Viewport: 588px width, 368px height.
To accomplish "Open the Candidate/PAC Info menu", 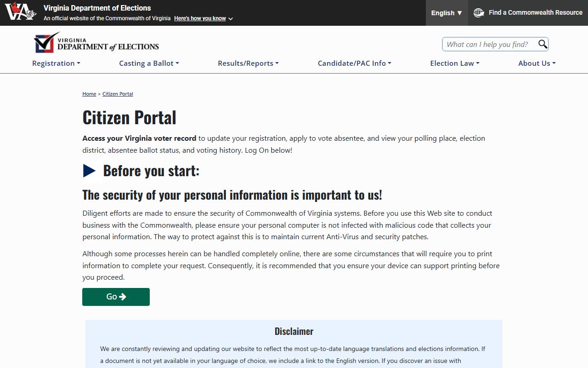I will [354, 63].
